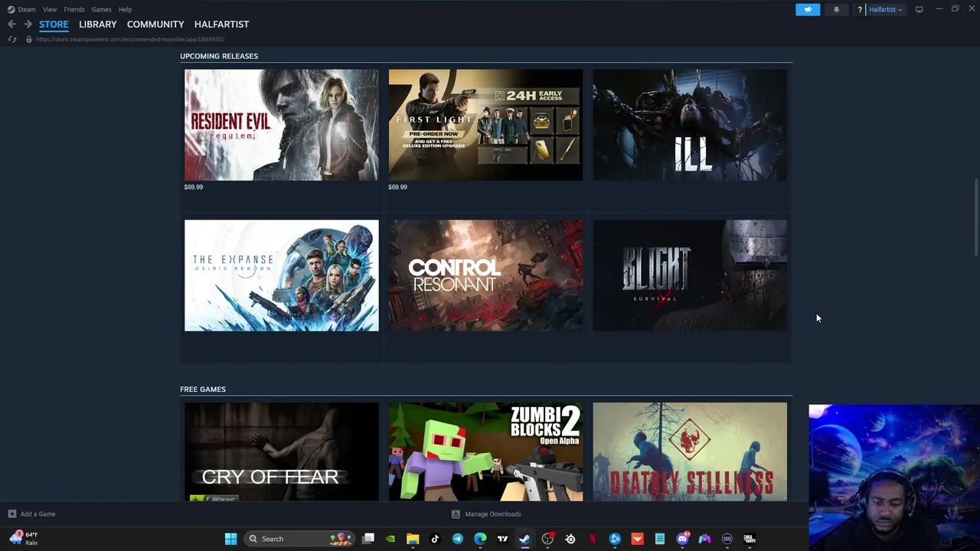Open the red bookmark app taskbar icon
The image size is (980, 551).
click(x=637, y=539)
